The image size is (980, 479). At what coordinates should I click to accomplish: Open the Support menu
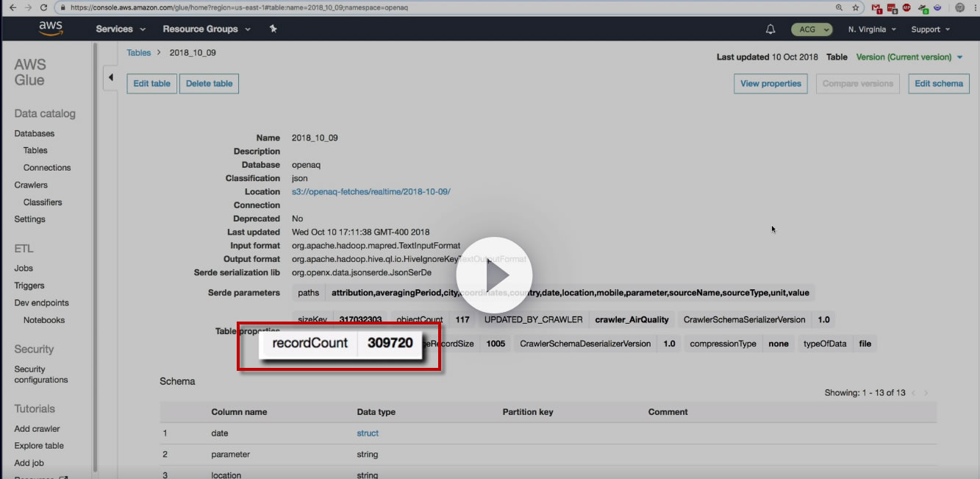[930, 29]
